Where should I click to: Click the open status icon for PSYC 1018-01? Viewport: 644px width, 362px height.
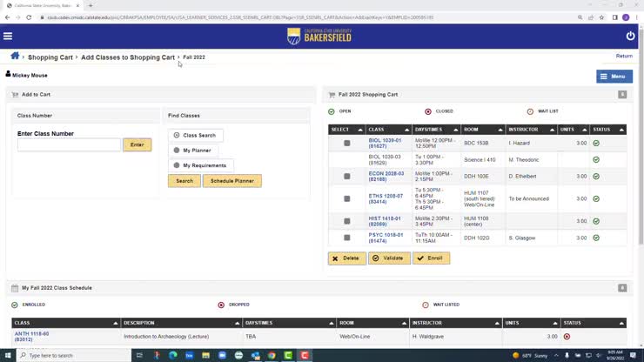(596, 238)
